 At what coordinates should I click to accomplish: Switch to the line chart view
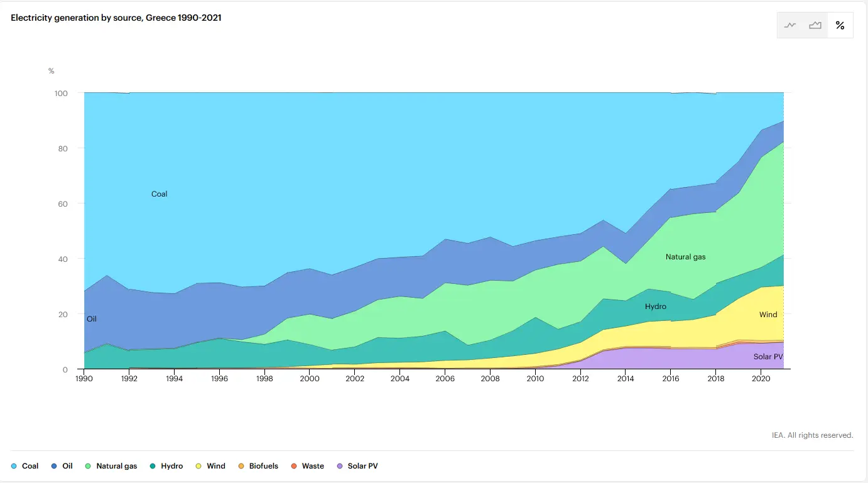coord(790,26)
